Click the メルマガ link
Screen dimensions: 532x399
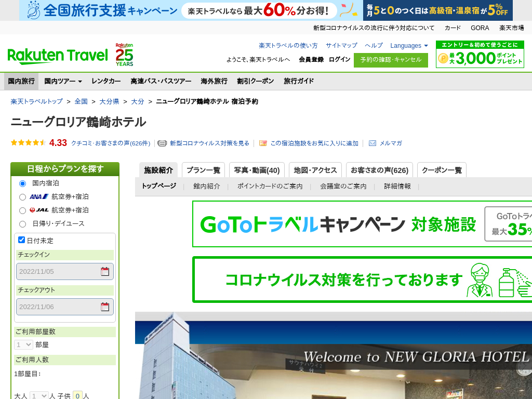pyautogui.click(x=391, y=143)
